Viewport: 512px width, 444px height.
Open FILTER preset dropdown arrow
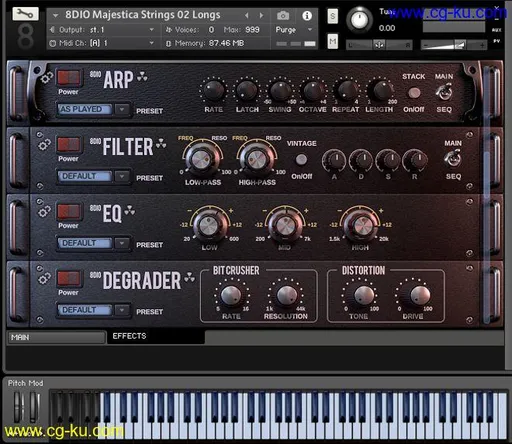pyautogui.click(x=122, y=176)
